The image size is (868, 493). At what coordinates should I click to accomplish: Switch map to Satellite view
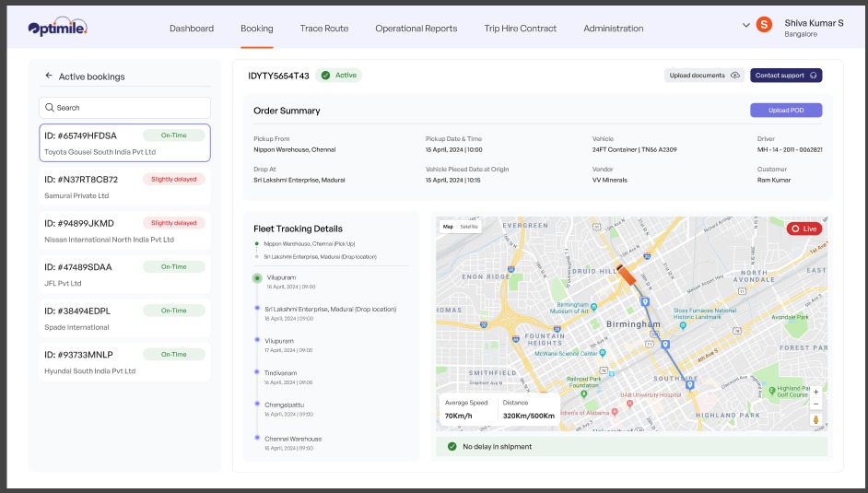pyautogui.click(x=469, y=227)
